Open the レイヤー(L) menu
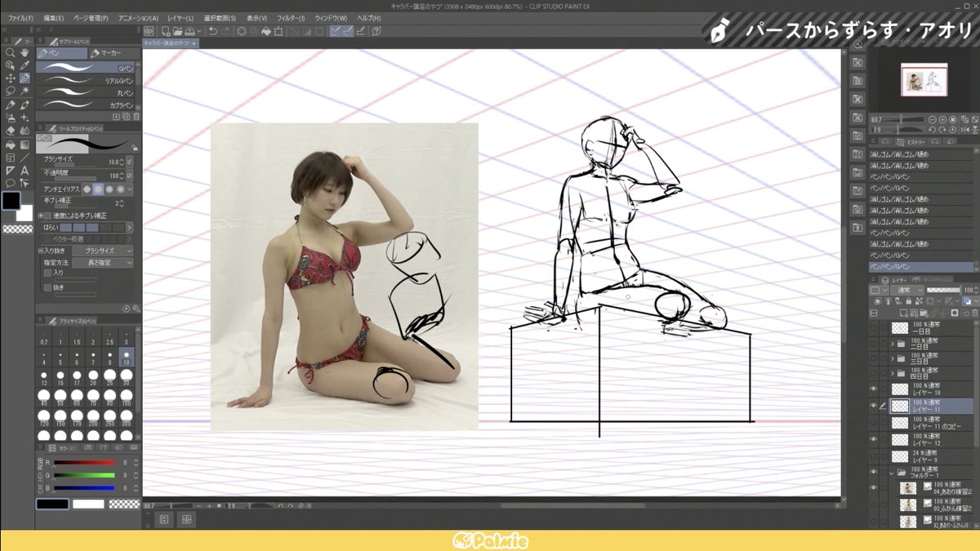Image resolution: width=980 pixels, height=551 pixels. [180, 18]
